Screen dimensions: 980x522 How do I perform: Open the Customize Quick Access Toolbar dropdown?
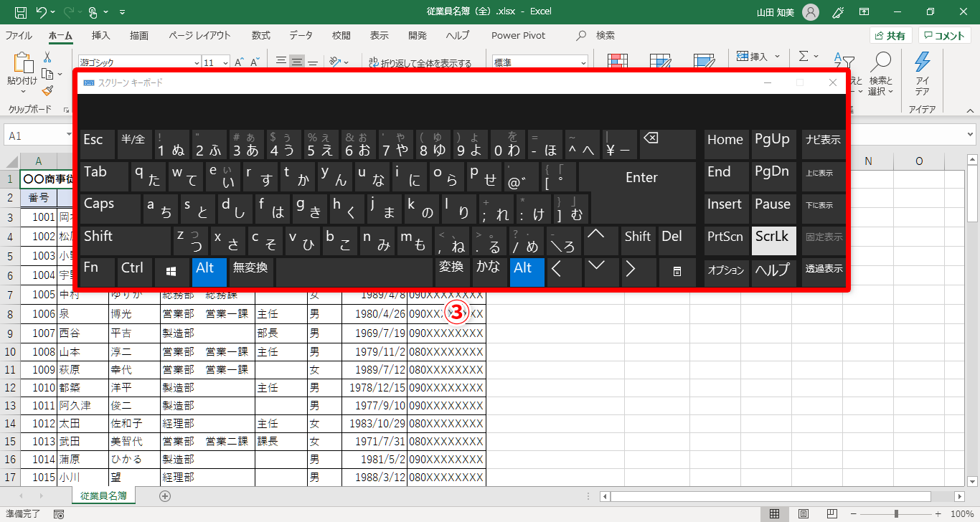(x=123, y=12)
